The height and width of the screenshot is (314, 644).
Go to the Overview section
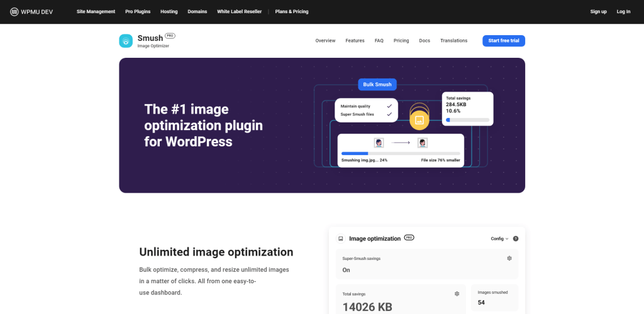[325, 41]
